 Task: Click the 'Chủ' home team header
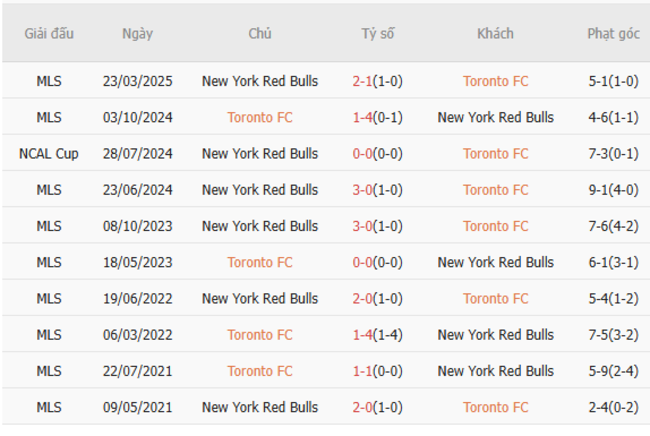(x=260, y=33)
